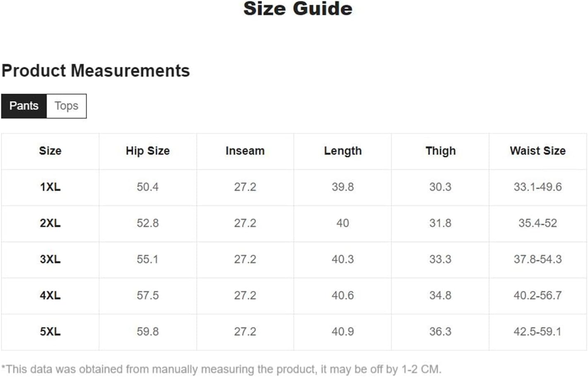Click the Waist Size column header
Image resolution: width=588 pixels, height=377 pixels.
pyautogui.click(x=538, y=151)
